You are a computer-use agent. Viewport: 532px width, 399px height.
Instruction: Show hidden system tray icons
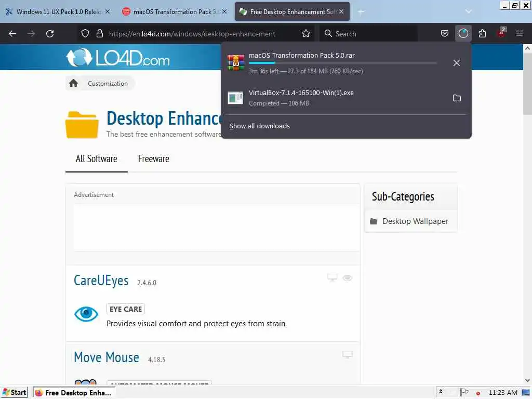[x=441, y=392]
